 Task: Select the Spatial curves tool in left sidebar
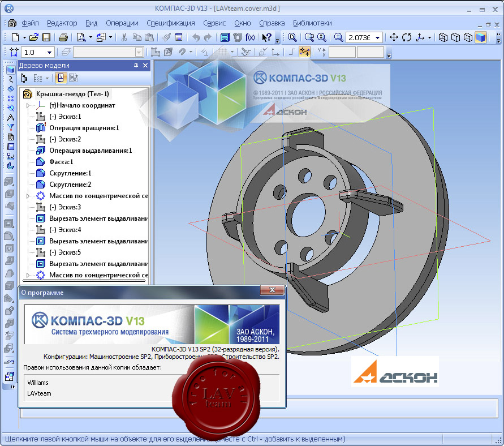[x=11, y=79]
